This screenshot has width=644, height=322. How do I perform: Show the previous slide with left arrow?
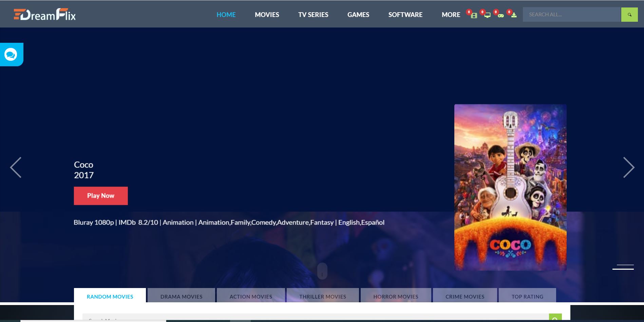pyautogui.click(x=16, y=167)
